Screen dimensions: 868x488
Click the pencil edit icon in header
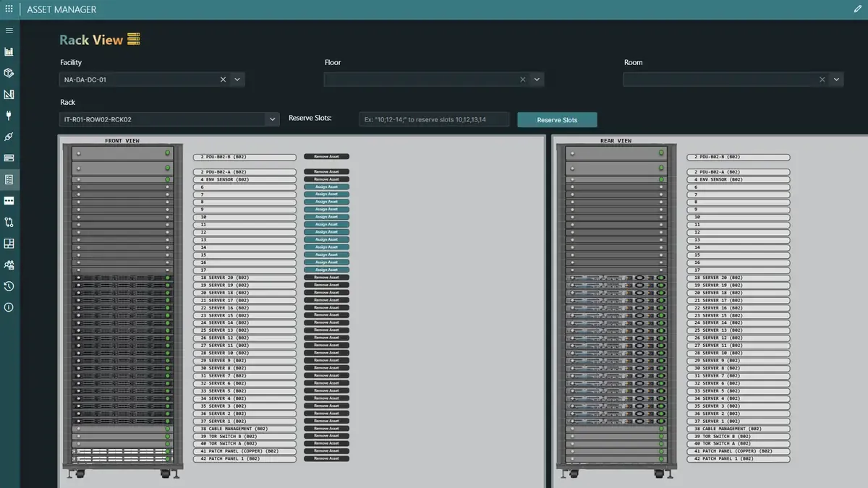click(x=858, y=9)
